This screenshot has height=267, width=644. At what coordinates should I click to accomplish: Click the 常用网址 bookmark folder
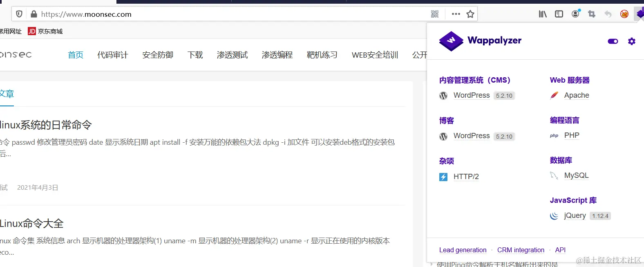point(11,31)
